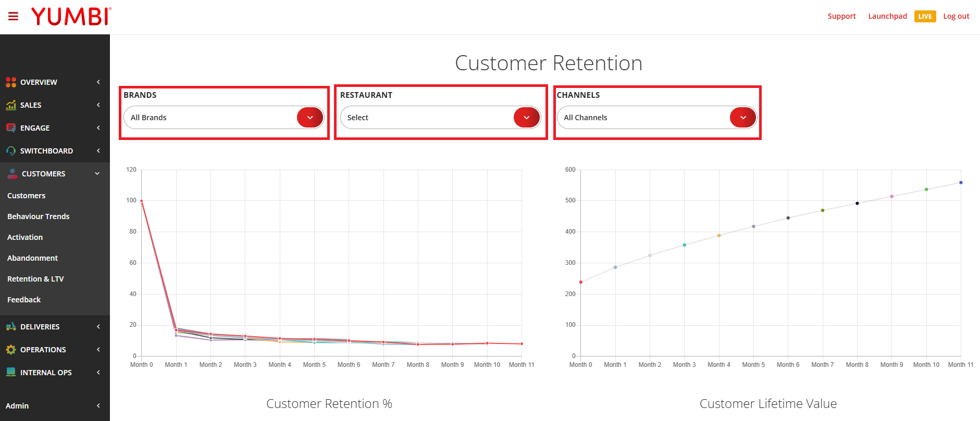Click the Month 11 point on lifetime value chart
Image resolution: width=980 pixels, height=421 pixels.
click(961, 183)
